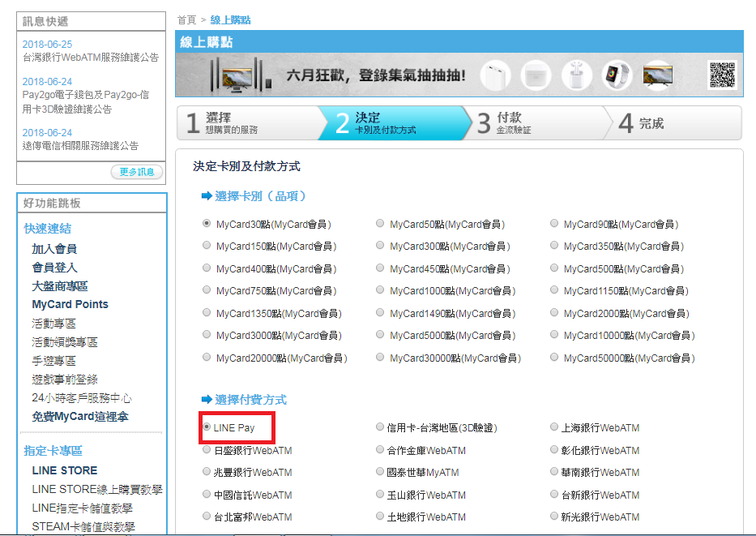Visit 活動領獎專區 link
This screenshot has width=756, height=536.
click(x=65, y=342)
